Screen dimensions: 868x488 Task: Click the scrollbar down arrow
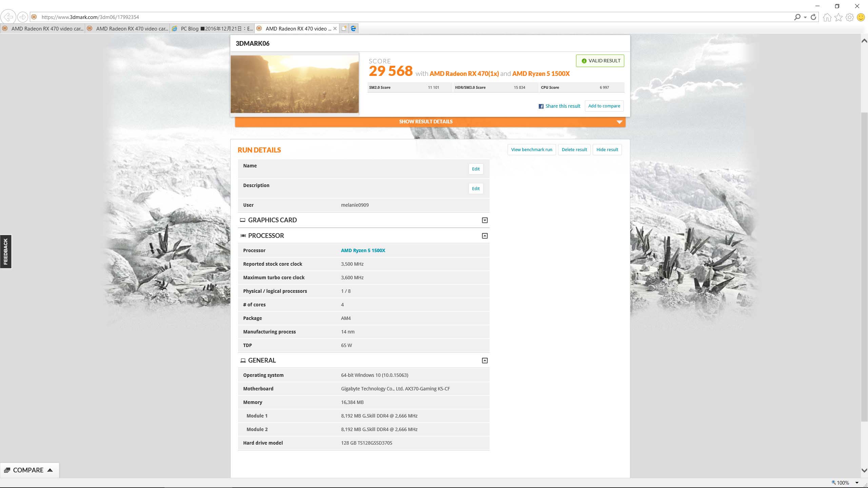click(864, 470)
